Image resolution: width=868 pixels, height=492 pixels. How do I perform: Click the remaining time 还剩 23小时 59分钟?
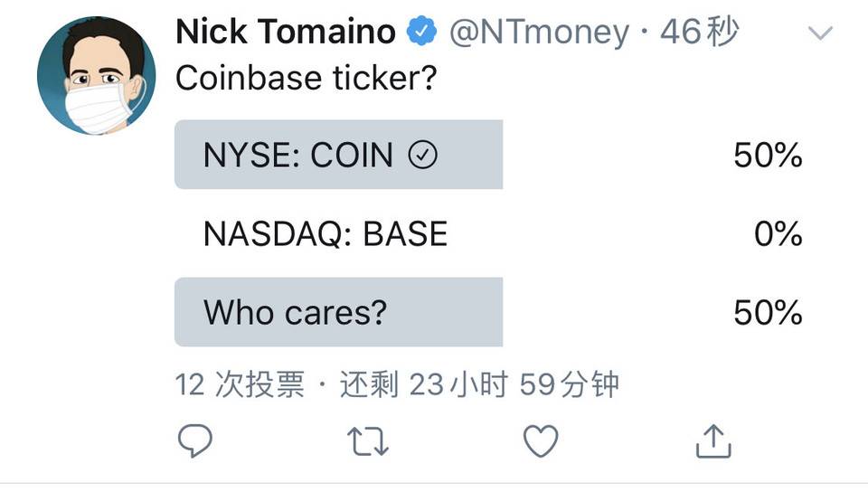479,385
